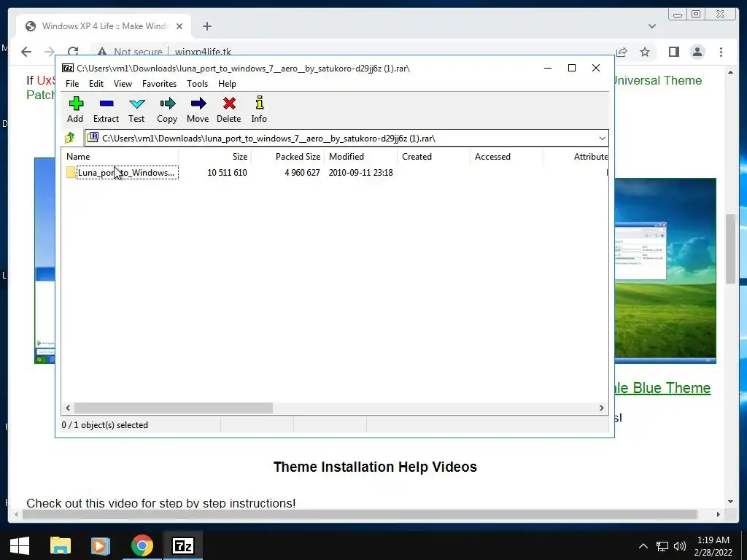Open File Explorer from the taskbar
This screenshot has width=747, height=560.
click(61, 545)
